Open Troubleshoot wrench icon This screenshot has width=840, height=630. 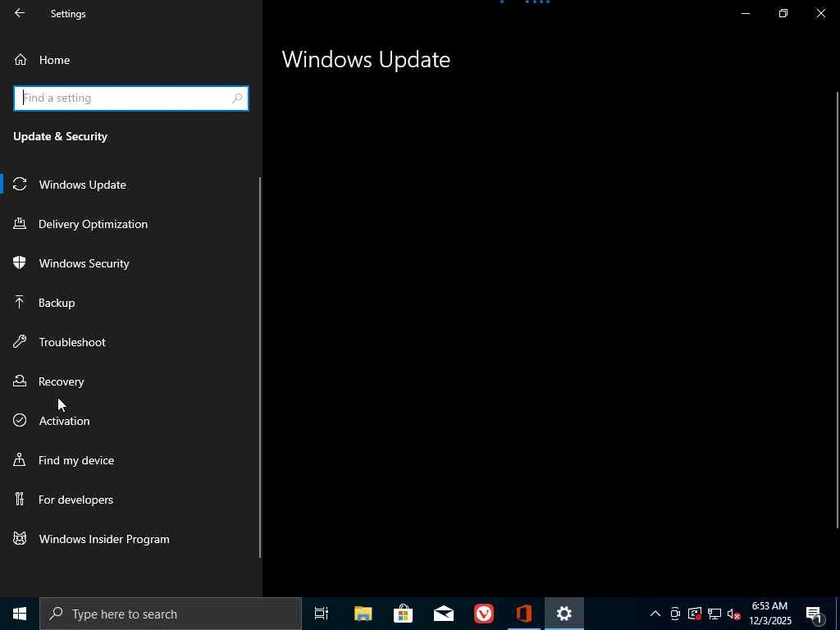point(20,342)
